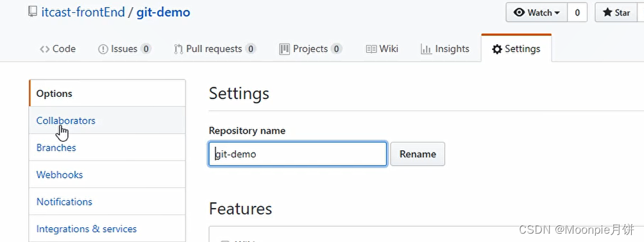Click the repository book icon beside itcast-frontEnd

click(x=33, y=12)
